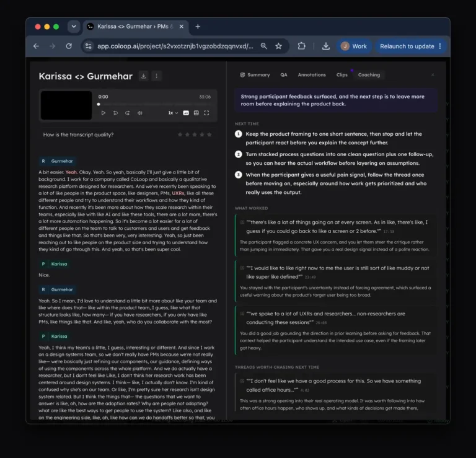
Task: Click the first Karissa speaker label
Action: tap(55, 264)
